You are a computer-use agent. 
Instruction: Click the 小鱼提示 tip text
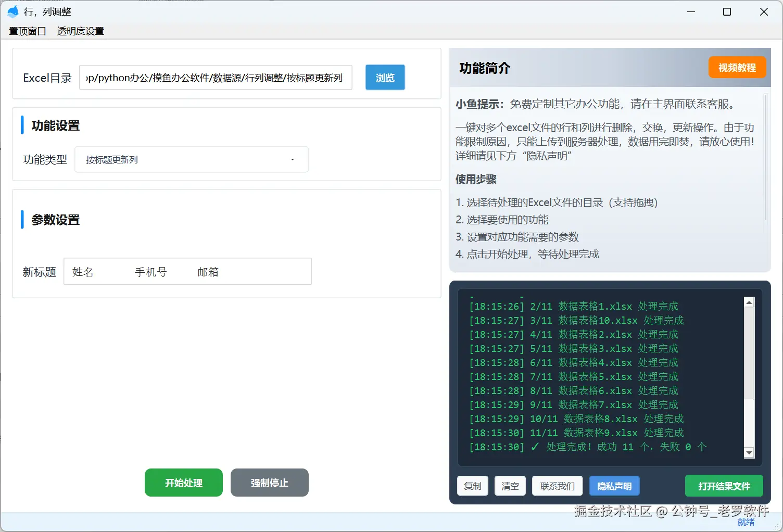(597, 104)
